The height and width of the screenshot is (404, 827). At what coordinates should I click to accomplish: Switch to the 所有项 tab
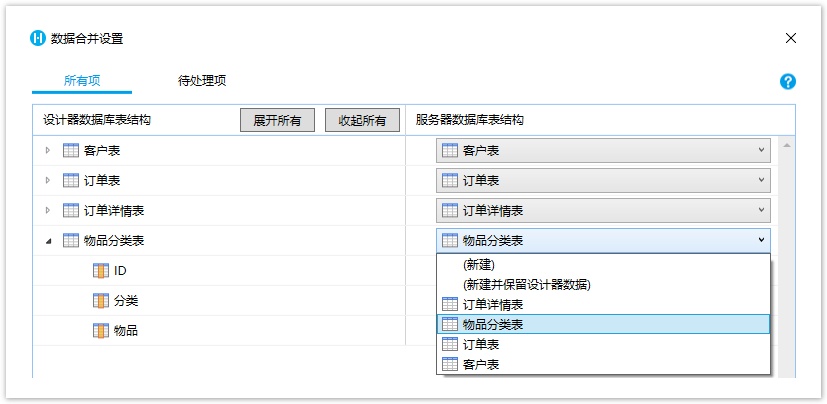click(82, 81)
